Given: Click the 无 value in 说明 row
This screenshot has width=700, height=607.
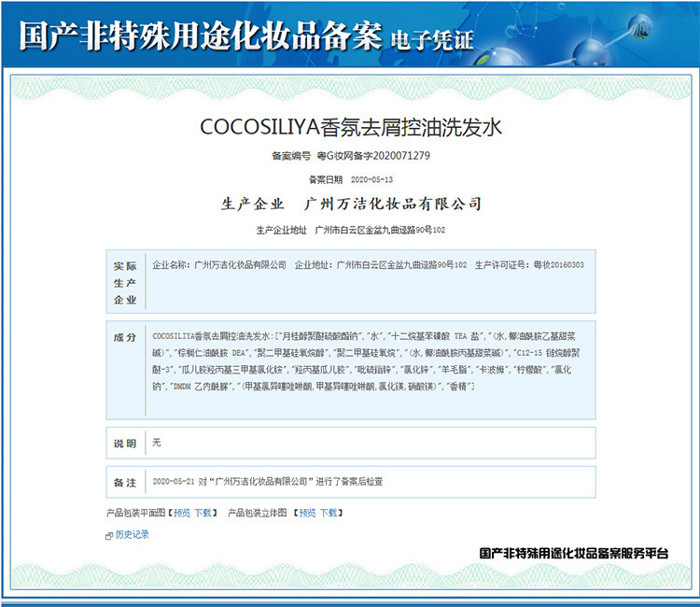Looking at the screenshot, I should (x=156, y=443).
